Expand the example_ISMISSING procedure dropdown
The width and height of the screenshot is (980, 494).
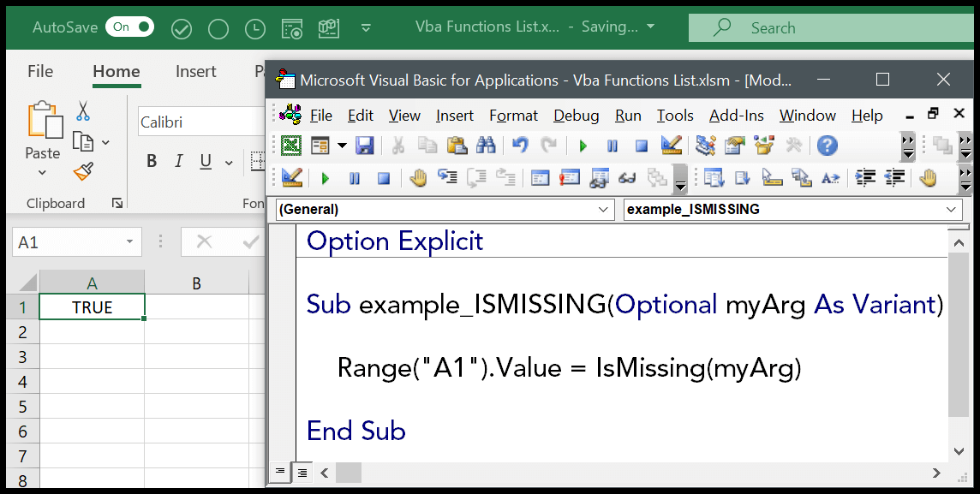949,209
